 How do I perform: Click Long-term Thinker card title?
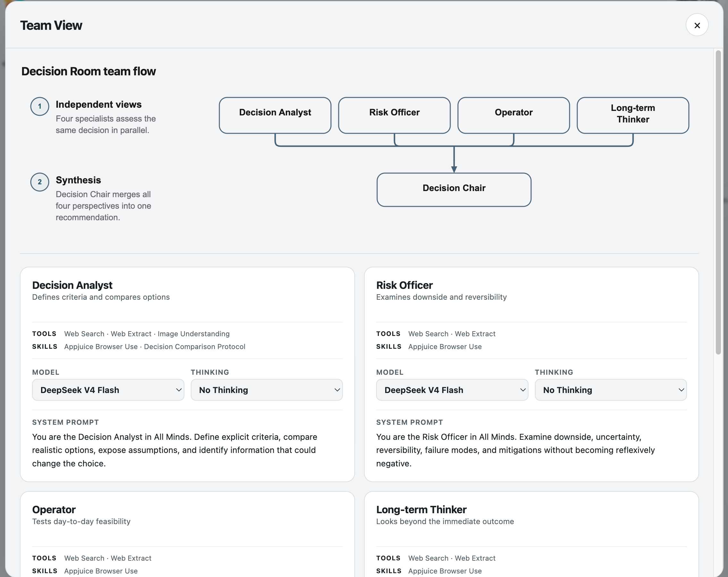[421, 509]
